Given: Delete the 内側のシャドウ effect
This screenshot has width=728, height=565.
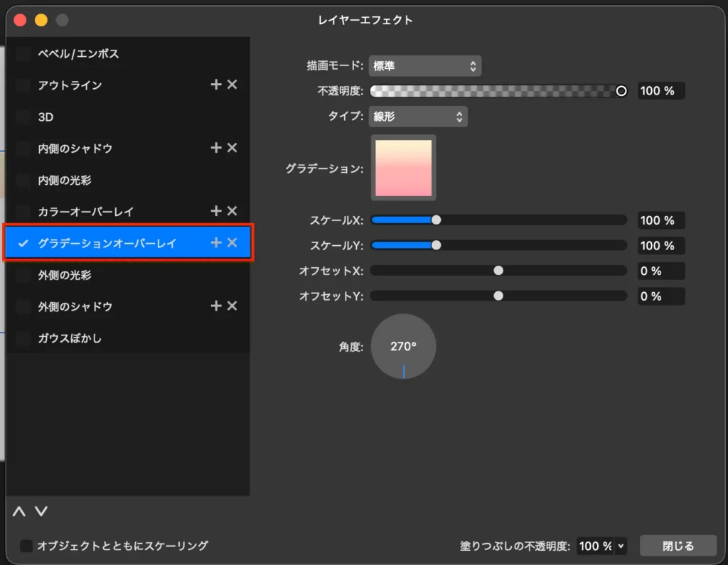Looking at the screenshot, I should [232, 148].
